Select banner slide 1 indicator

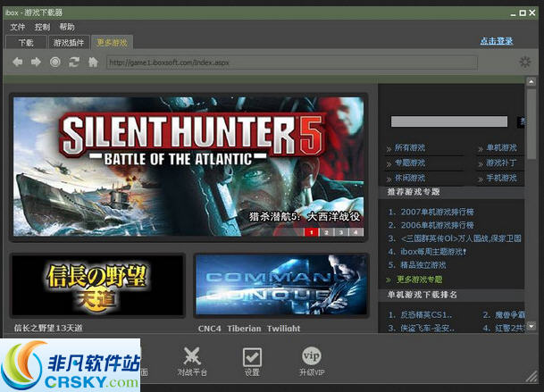pos(311,232)
